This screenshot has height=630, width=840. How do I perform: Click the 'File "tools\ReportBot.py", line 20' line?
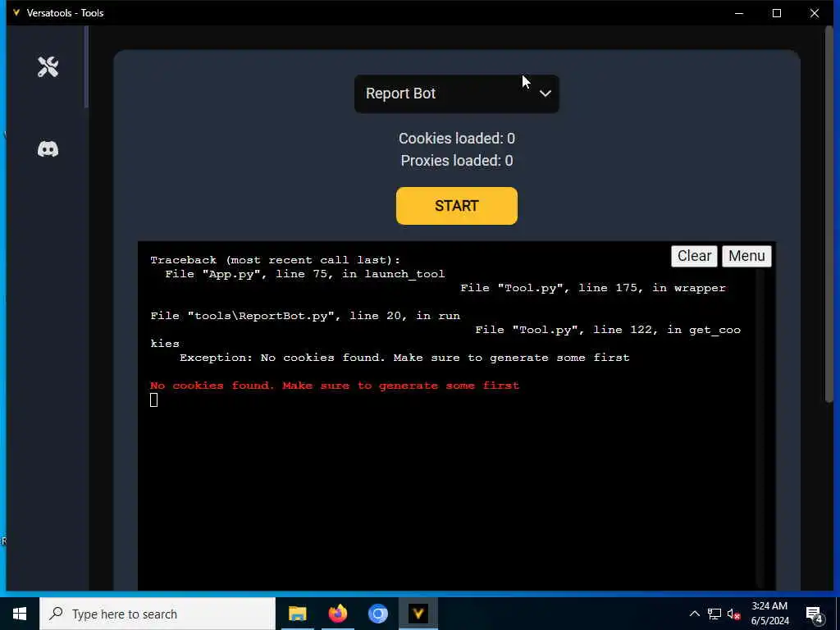(305, 316)
